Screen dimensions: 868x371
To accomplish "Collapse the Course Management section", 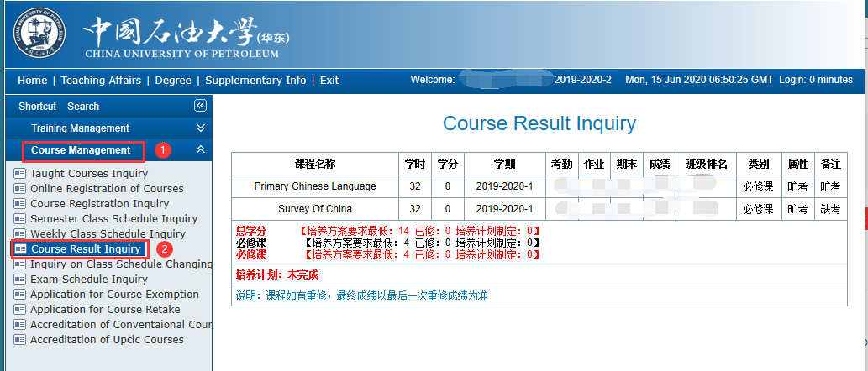I will pos(200,149).
